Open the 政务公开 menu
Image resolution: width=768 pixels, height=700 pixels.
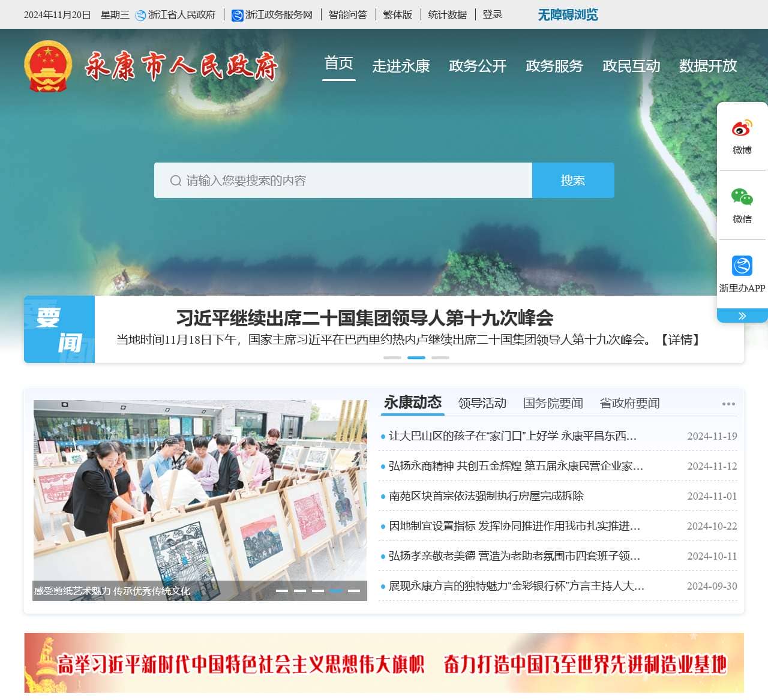coord(478,65)
